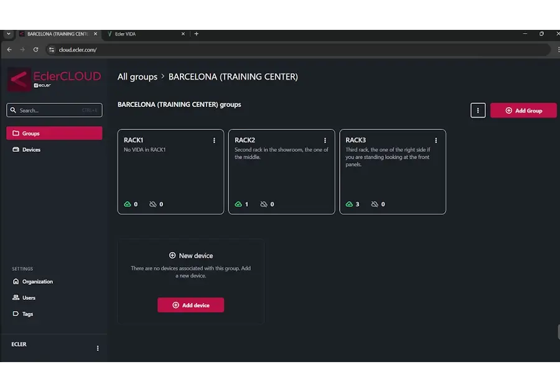Click the Organization home icon
This screenshot has height=392, width=560.
[16, 281]
